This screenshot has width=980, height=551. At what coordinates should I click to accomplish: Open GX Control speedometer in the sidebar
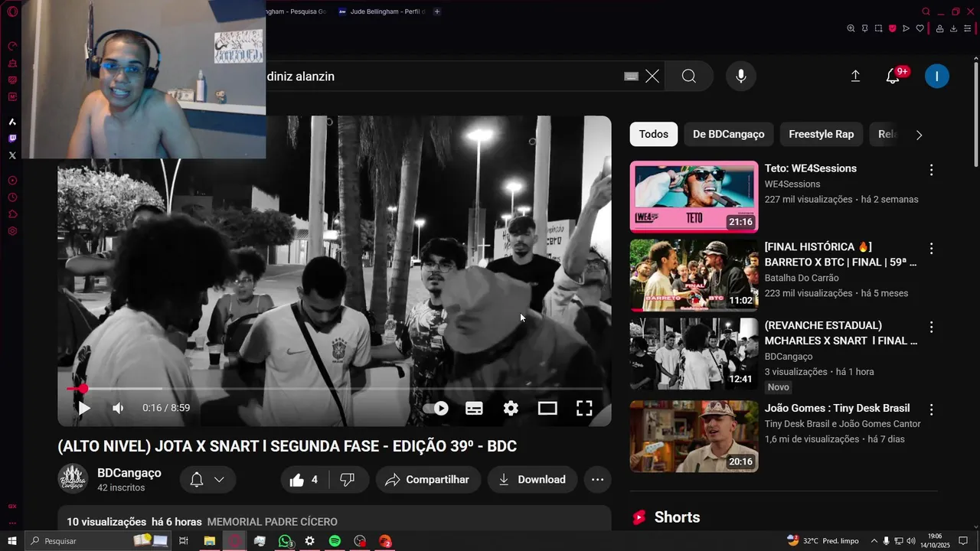[x=12, y=46]
